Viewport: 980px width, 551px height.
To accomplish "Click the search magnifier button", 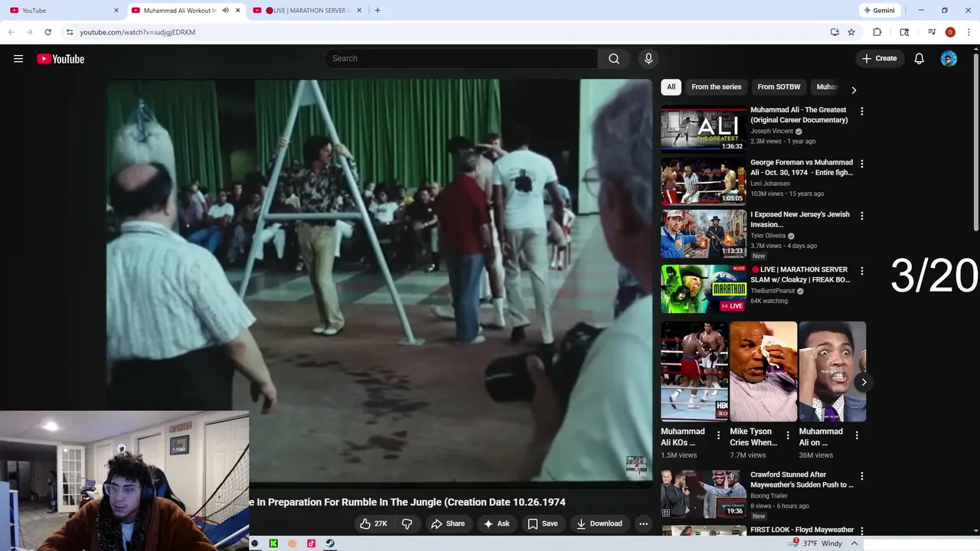I will coord(614,59).
